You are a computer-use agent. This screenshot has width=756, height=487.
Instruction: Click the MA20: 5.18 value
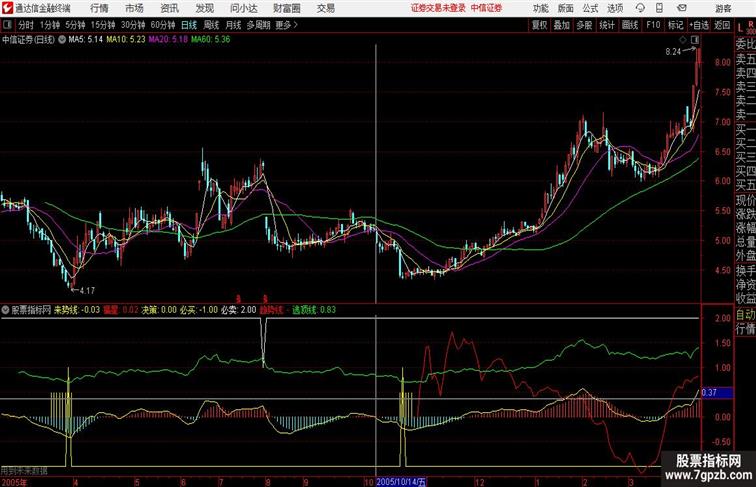point(168,40)
